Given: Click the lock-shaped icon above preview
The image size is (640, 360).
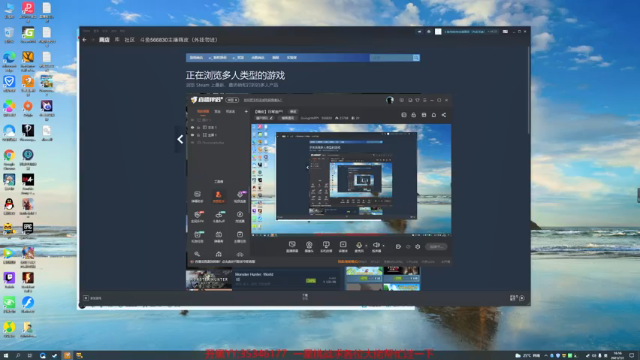Looking at the screenshot, I should (413, 115).
